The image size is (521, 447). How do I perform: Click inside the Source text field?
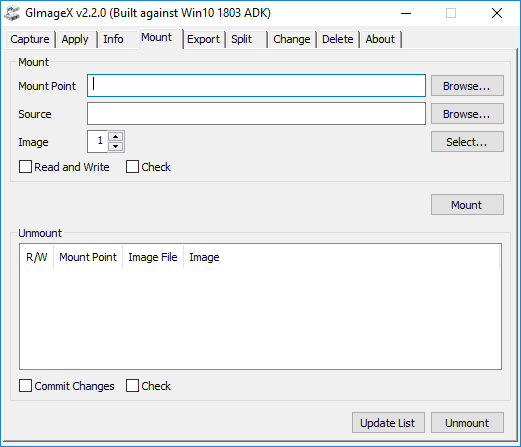(x=256, y=114)
